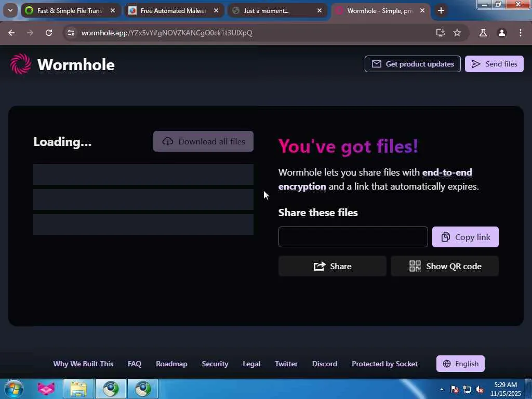Switch to Fast & Simple File Transfer tab
532x399 pixels.
click(x=70, y=11)
